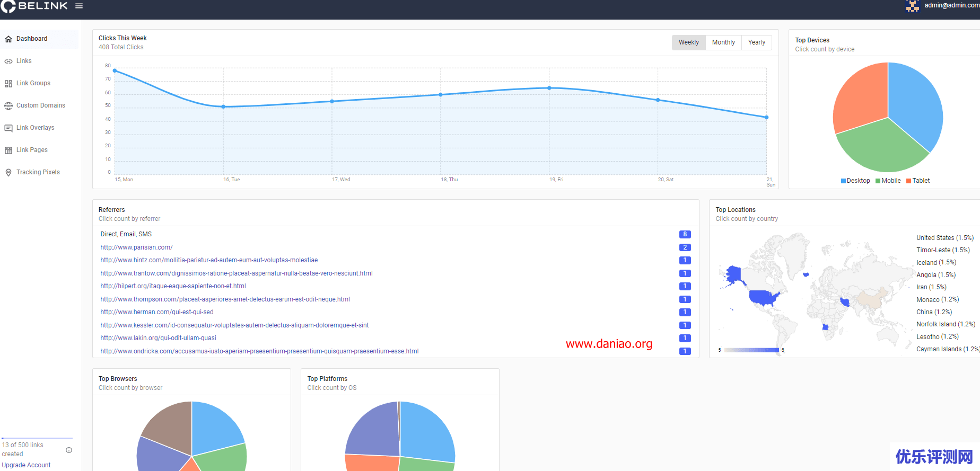This screenshot has width=980, height=471.
Task: Click the info icon beside links created
Action: pos(69,450)
